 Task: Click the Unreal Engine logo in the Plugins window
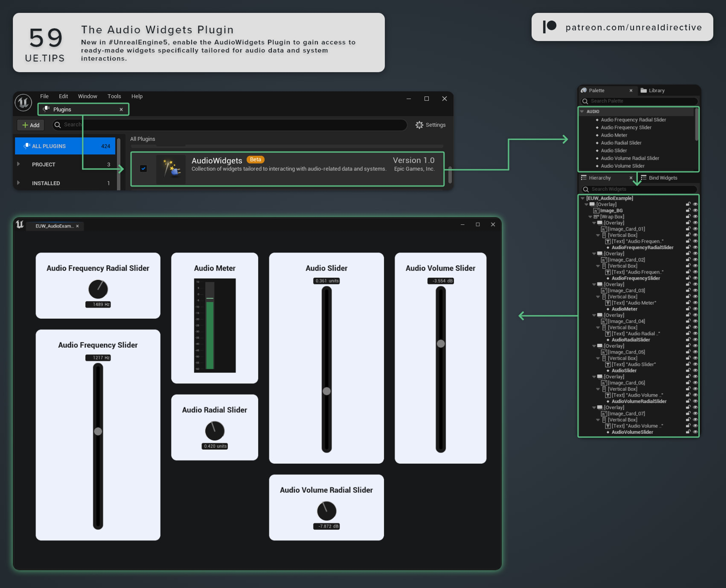pyautogui.click(x=24, y=102)
